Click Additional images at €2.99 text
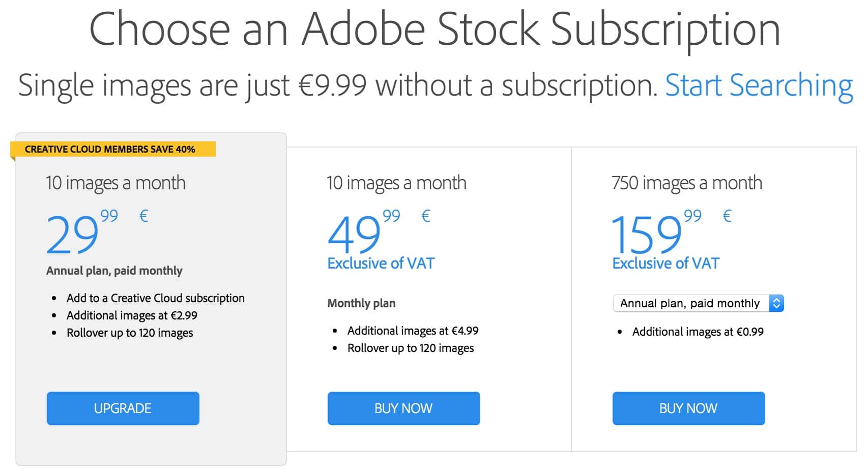Screen dimensions: 868x469 (132, 315)
